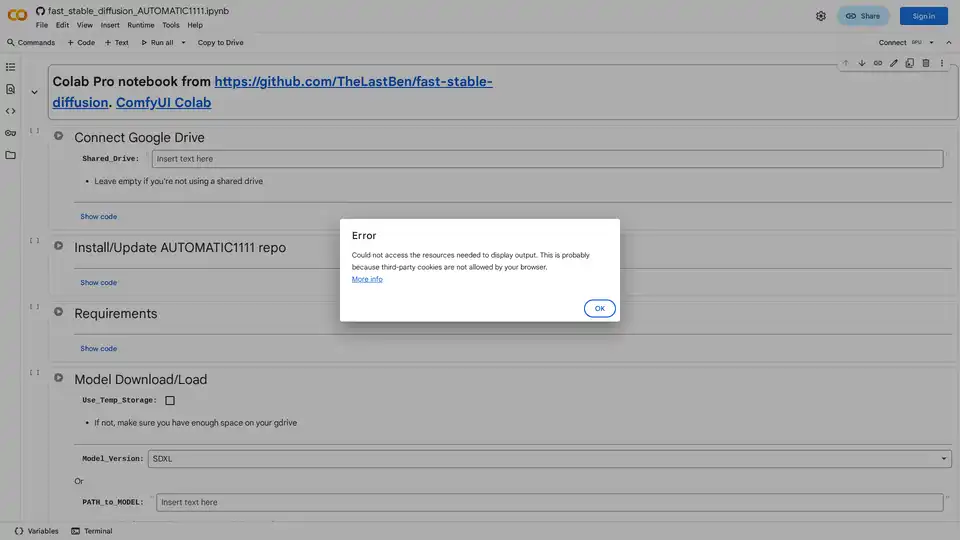Follow the More info link
Viewport: 960px width, 540px height.
(x=367, y=279)
